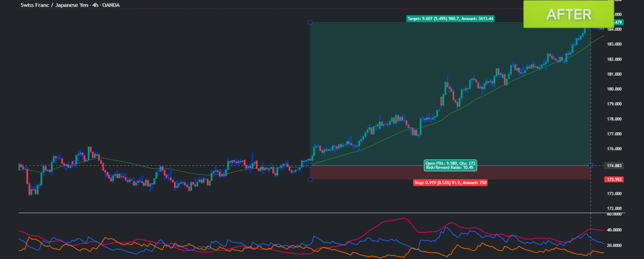
Task: Click the 180.000 level on the price scale
Action: [614, 89]
